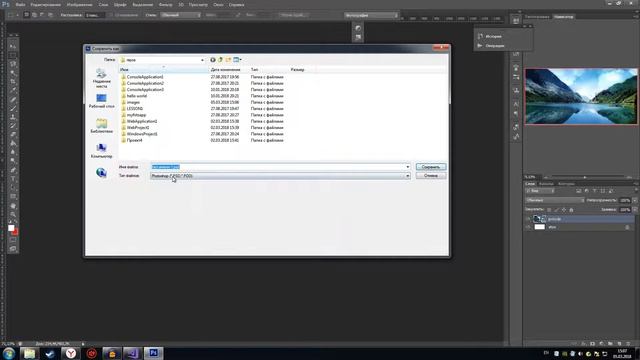Screen dimensions: 640x360
Task: Select the Zoom tool in the toolbox
Action: point(13,215)
